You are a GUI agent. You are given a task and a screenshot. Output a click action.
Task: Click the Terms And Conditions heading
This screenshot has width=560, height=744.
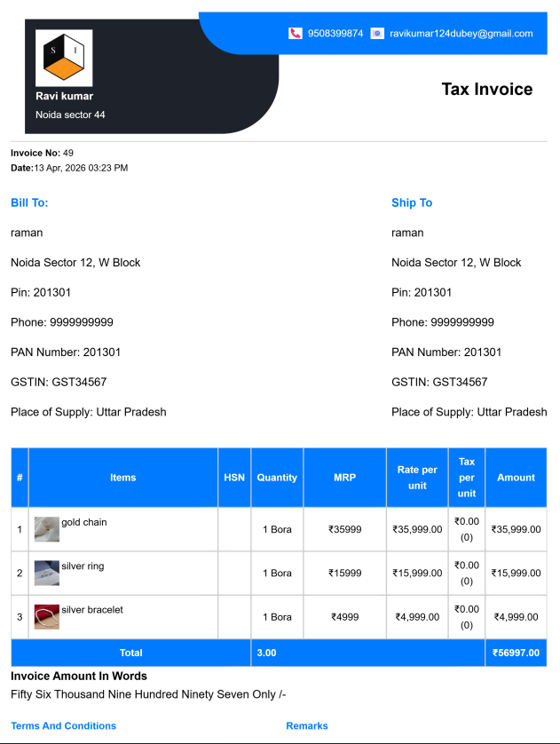64,726
